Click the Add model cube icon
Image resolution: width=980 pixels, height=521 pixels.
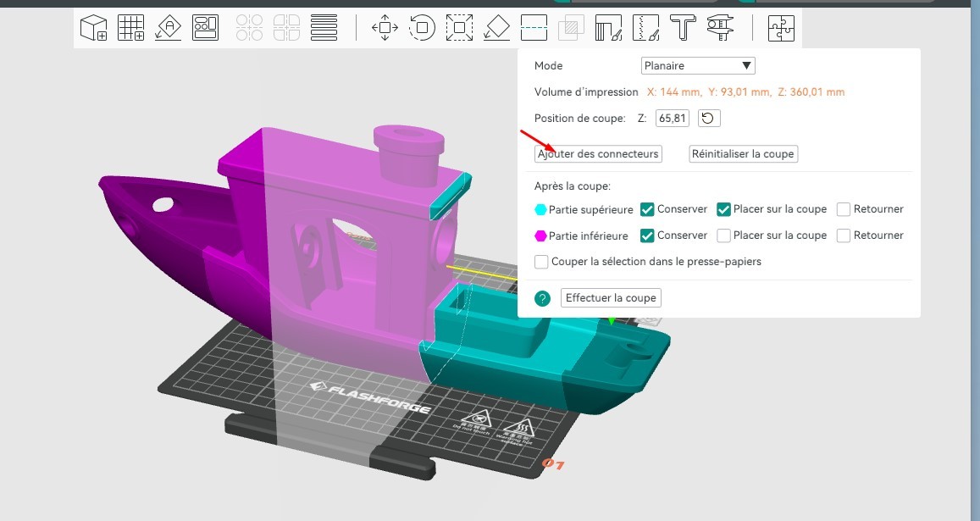pos(93,28)
